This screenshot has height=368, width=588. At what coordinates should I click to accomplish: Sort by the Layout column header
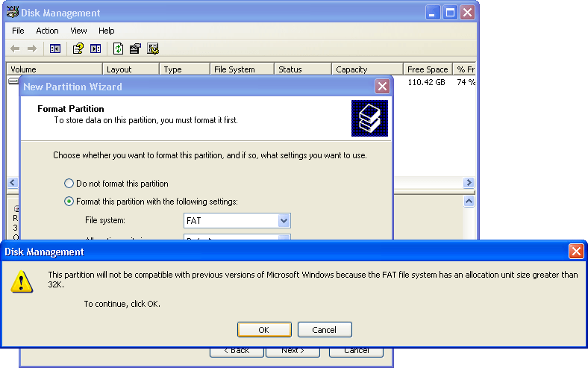pyautogui.click(x=131, y=69)
